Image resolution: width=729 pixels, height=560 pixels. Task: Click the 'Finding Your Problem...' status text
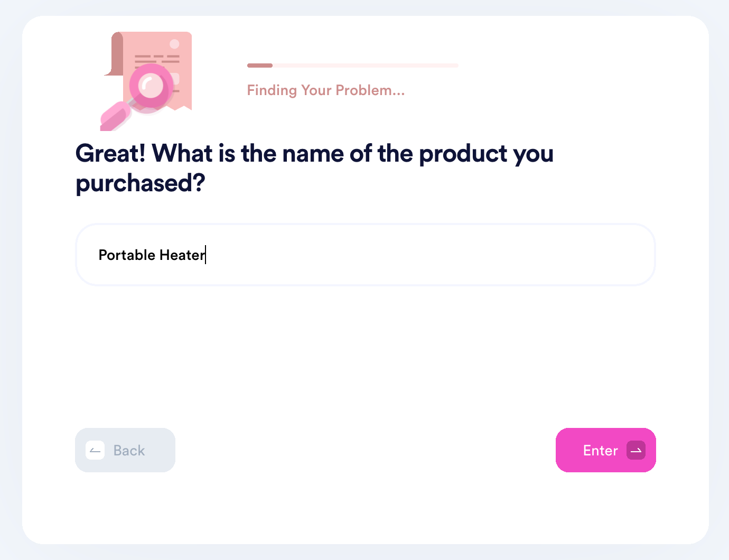(326, 90)
